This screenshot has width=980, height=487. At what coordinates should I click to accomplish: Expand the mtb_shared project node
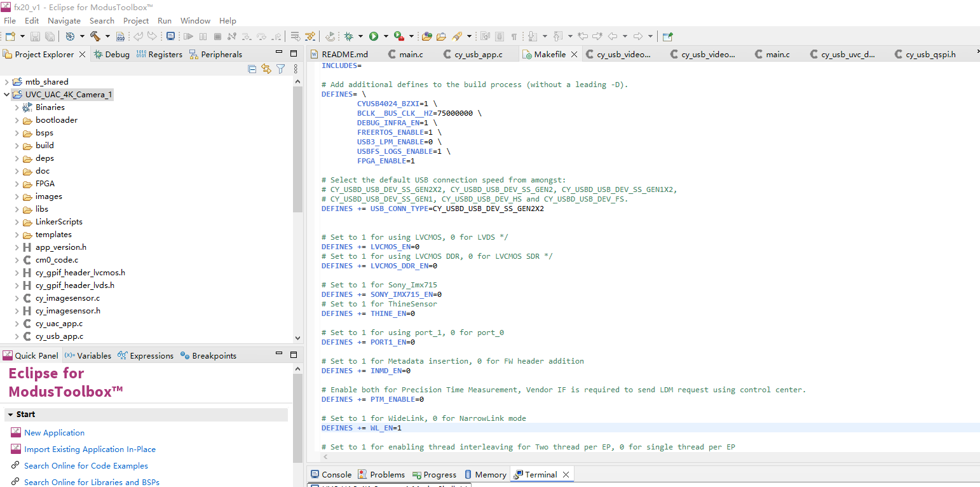[6, 82]
